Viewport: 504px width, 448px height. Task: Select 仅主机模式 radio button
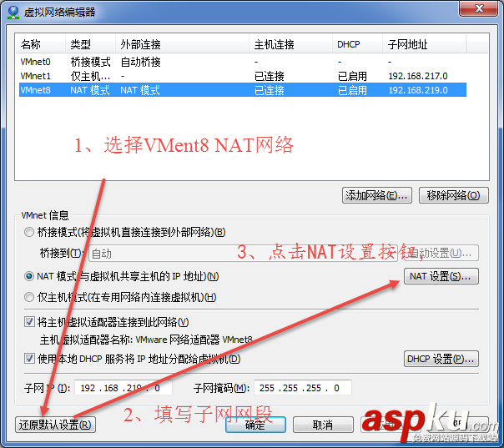(x=29, y=297)
